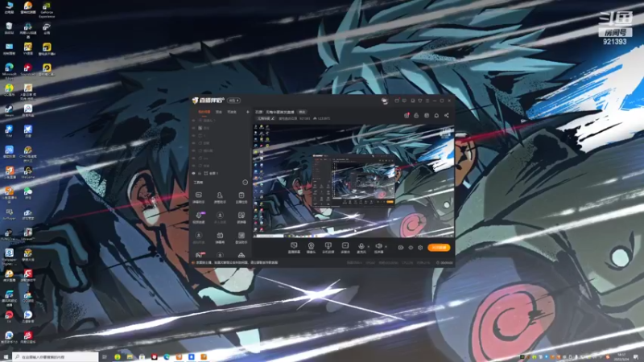644x362 pixels.
Task: Toggle visibility eye of the topmost source row
Action: 194,120
